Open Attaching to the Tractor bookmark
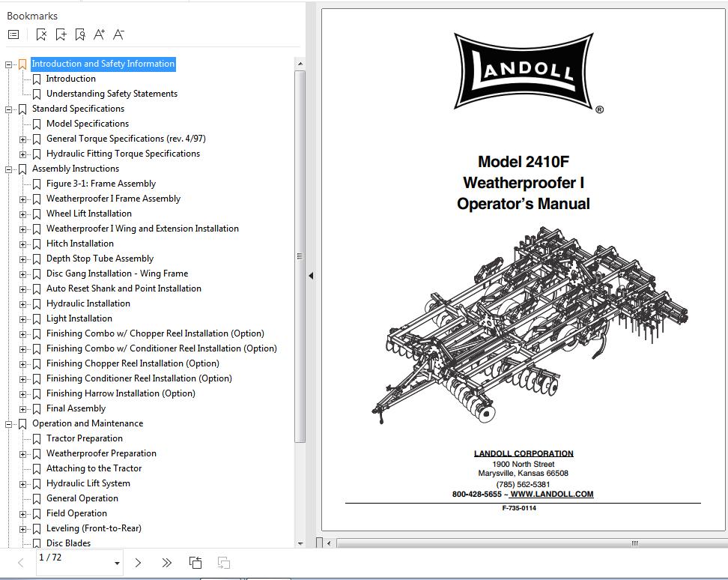Viewport: 728px width, 580px height. [x=94, y=468]
